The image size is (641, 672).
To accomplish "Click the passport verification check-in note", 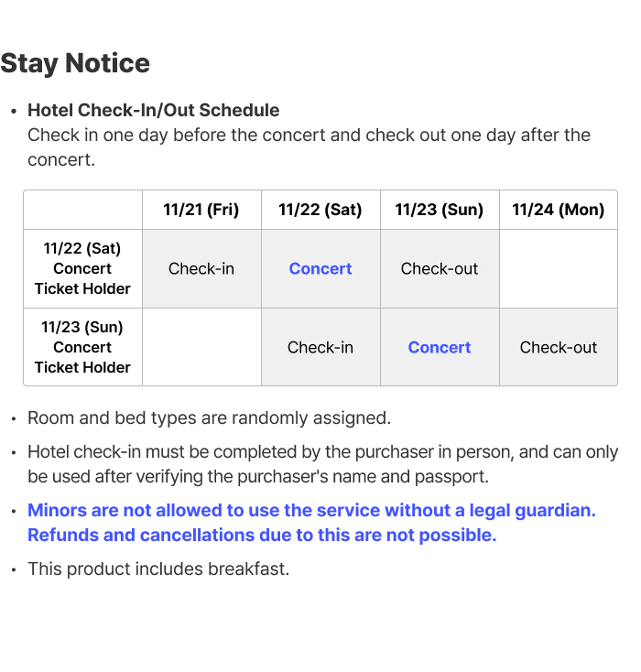I will pos(323,464).
